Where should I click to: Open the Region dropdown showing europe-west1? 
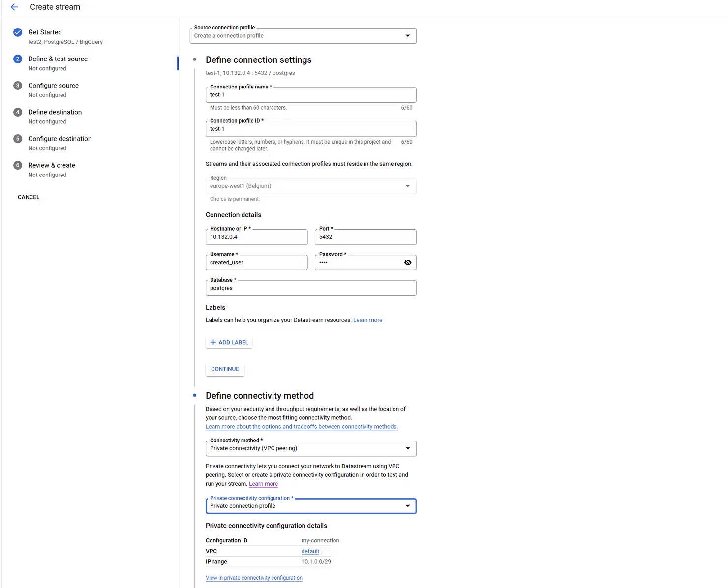tap(407, 186)
